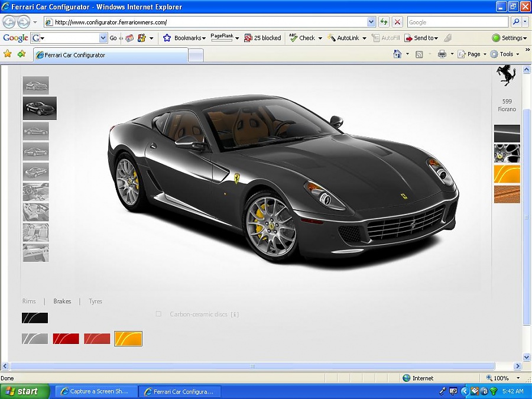Choose the yellow brake caliper swatch
Screen dimensions: 532x399
tap(128, 339)
